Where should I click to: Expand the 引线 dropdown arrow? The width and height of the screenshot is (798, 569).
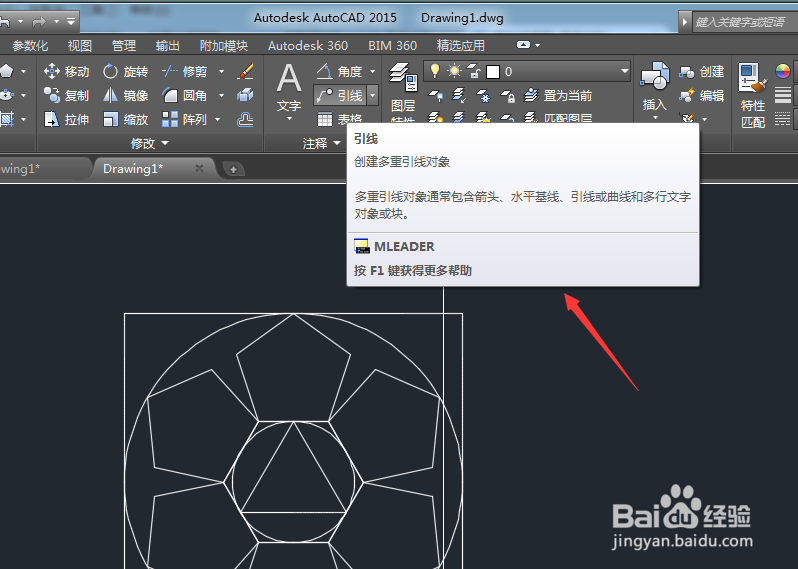tap(373, 95)
